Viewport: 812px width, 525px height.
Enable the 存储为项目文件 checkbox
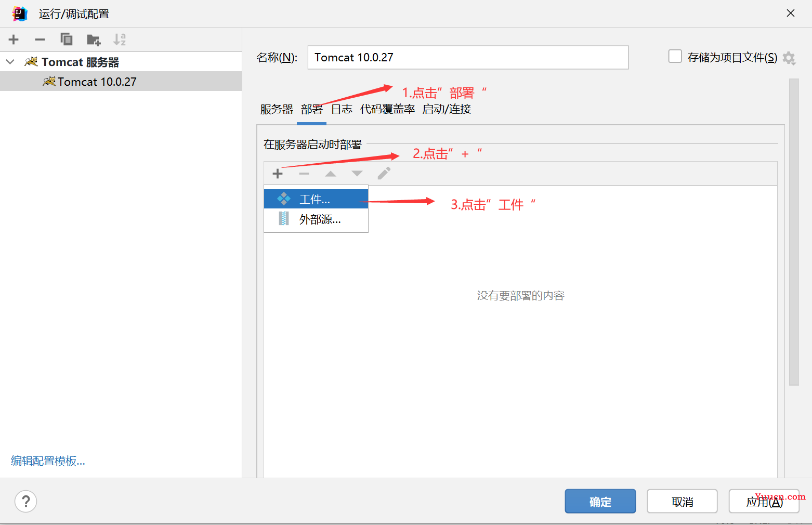pyautogui.click(x=675, y=57)
